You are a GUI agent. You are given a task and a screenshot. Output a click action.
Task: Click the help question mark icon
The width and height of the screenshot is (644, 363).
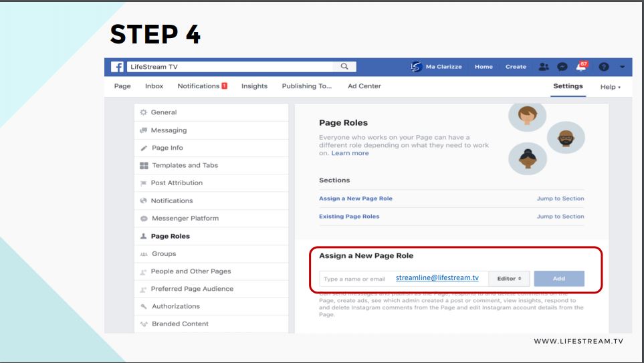point(603,67)
